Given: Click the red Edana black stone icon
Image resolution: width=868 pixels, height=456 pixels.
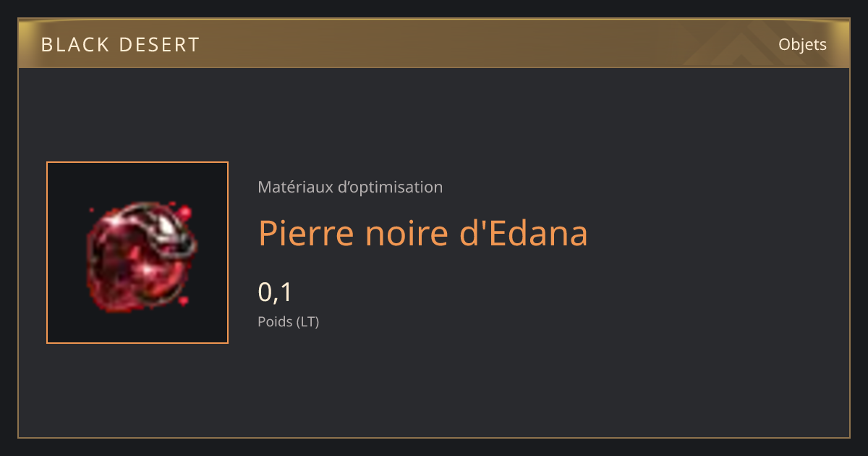Looking at the screenshot, I should tap(140, 256).
